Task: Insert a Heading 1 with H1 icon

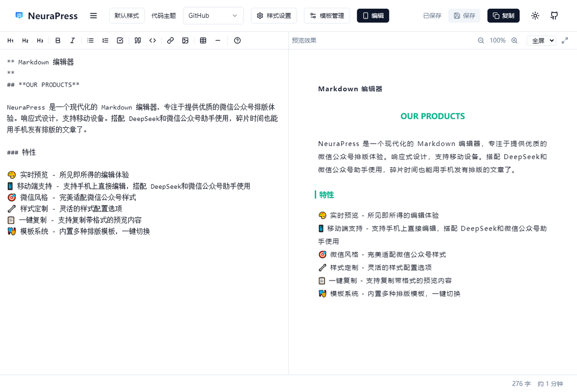Action: (11, 41)
